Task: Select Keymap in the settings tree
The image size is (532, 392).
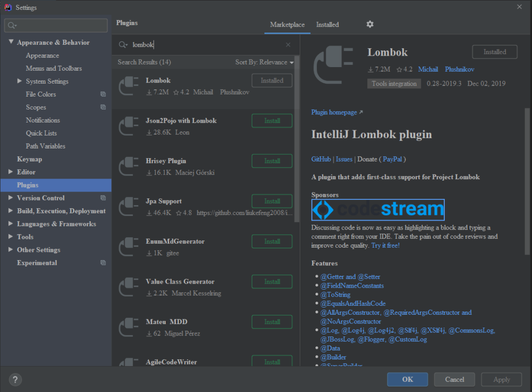Action: click(x=30, y=159)
